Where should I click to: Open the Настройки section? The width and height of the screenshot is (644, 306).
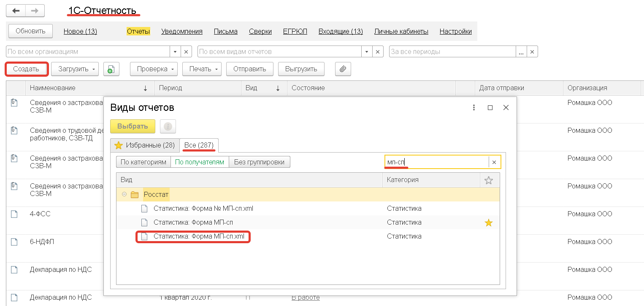(x=455, y=31)
